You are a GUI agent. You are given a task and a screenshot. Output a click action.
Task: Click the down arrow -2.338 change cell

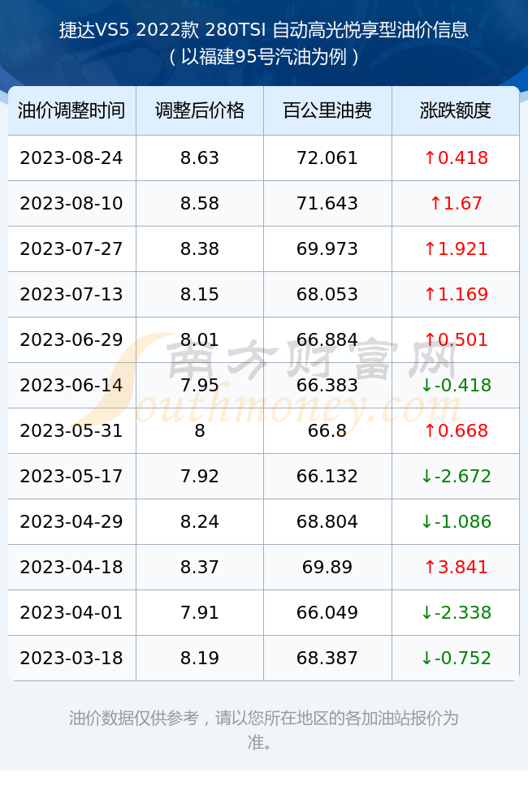(x=456, y=612)
